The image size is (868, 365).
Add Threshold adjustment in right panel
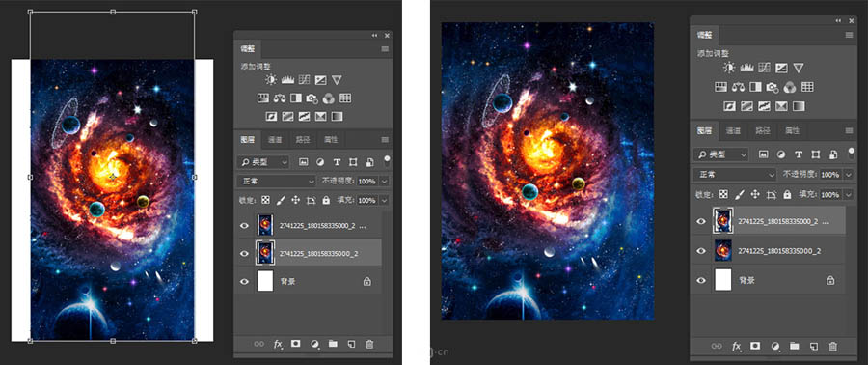pos(765,105)
